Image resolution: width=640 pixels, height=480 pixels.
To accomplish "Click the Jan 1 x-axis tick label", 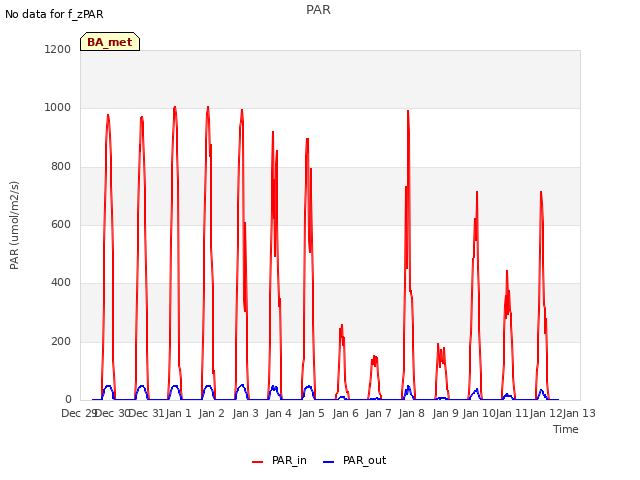I will click(178, 413).
